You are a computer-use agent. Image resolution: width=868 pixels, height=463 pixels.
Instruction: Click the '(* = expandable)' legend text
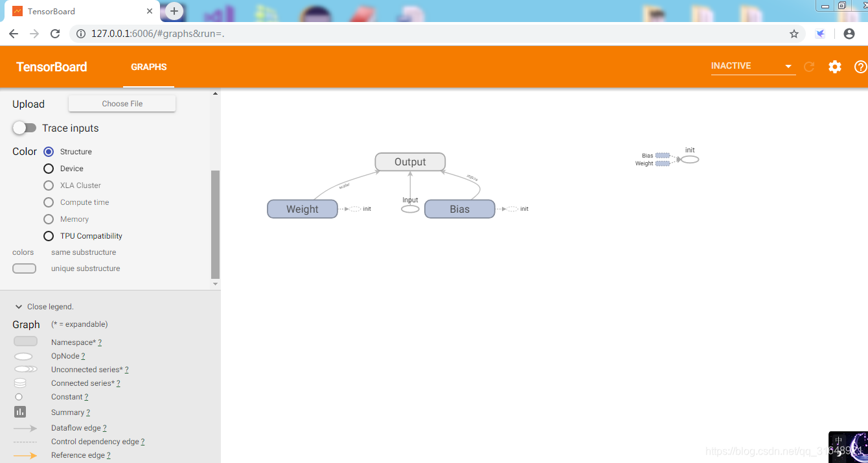click(80, 324)
